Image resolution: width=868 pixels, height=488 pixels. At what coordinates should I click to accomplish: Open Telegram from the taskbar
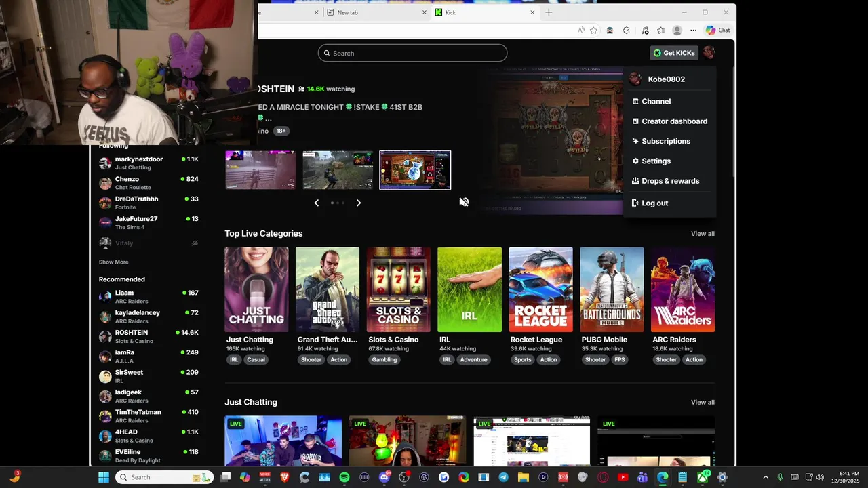pyautogui.click(x=503, y=477)
